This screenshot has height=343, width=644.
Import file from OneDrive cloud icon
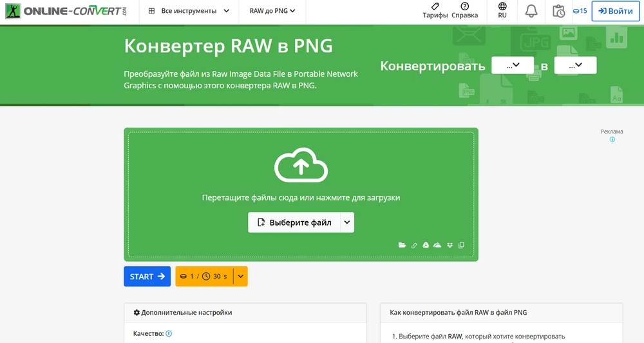click(437, 246)
